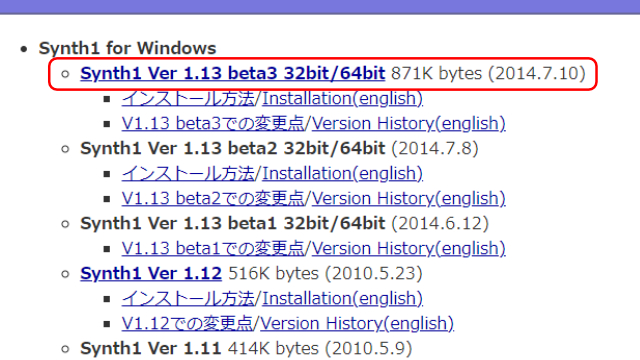640x360 pixels.
Task: Open Installation(english) link under 1.13 beta2
Action: coord(342,173)
